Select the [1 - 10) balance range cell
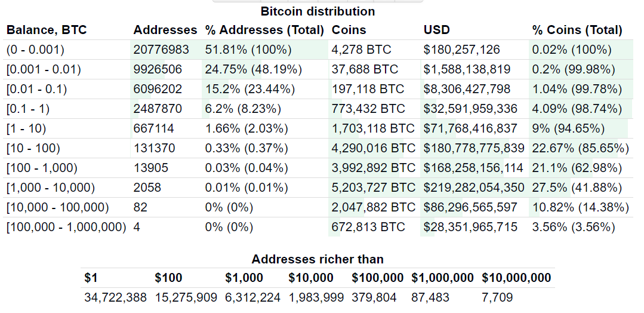This screenshot has width=644, height=313. point(26,129)
